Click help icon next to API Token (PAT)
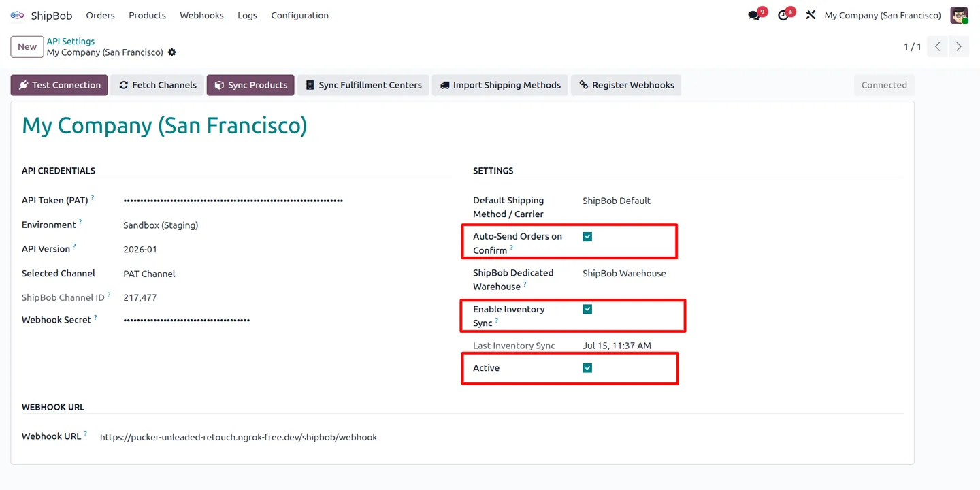 93,198
